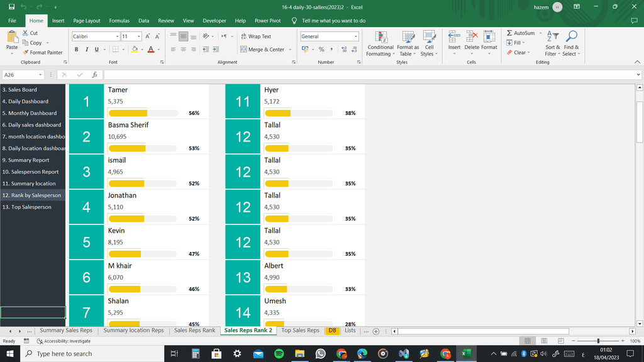644x362 pixels.
Task: Toggle Wrap Text
Action: pyautogui.click(x=256, y=36)
